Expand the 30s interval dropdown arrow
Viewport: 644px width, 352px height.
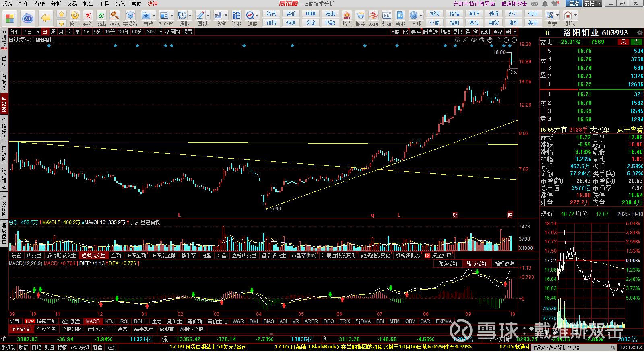(x=160, y=32)
